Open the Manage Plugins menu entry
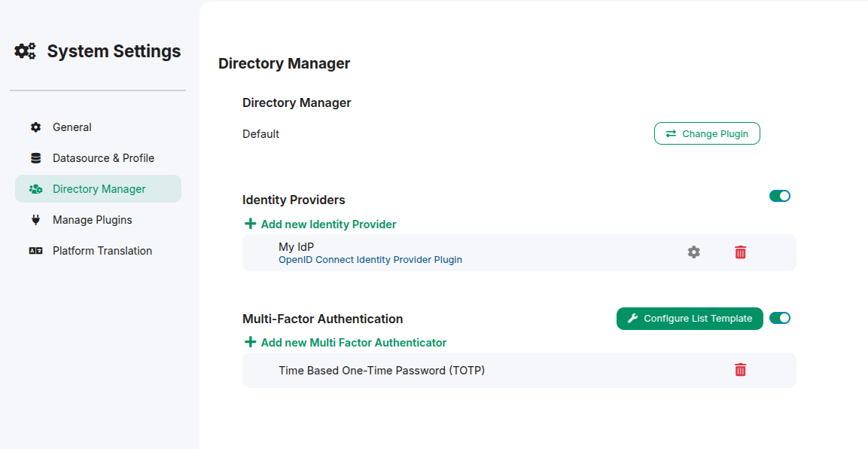Viewport: 868px width, 449px height. coord(92,220)
